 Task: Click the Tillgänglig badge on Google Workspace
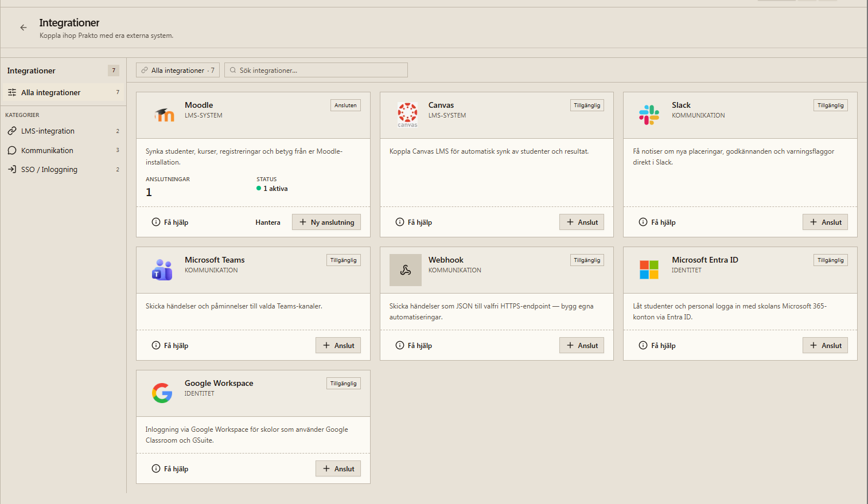tap(344, 384)
